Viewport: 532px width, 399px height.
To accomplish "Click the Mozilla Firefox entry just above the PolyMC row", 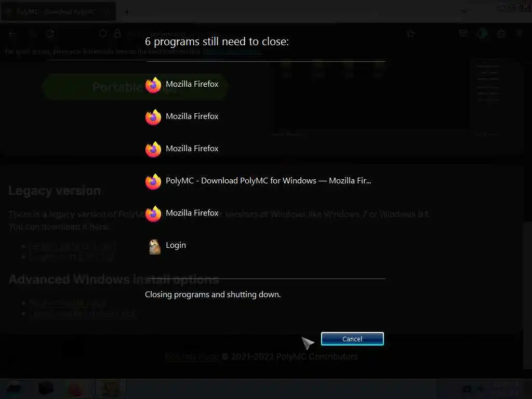I will pos(182,149).
